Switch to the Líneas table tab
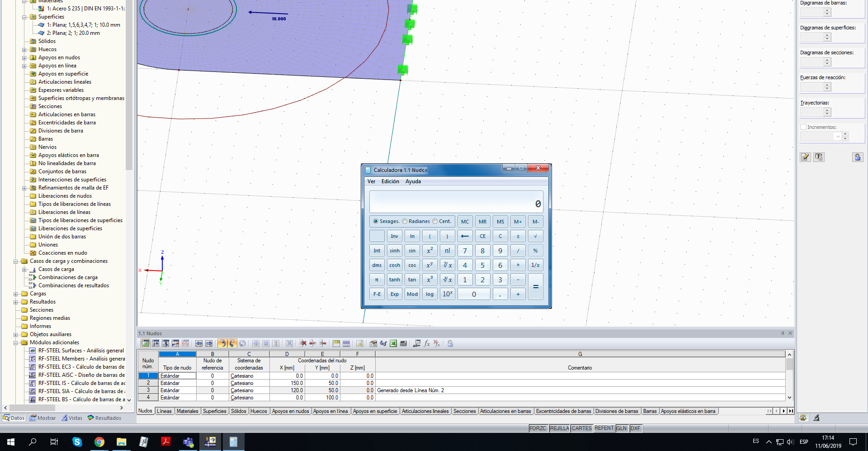 pyautogui.click(x=164, y=411)
